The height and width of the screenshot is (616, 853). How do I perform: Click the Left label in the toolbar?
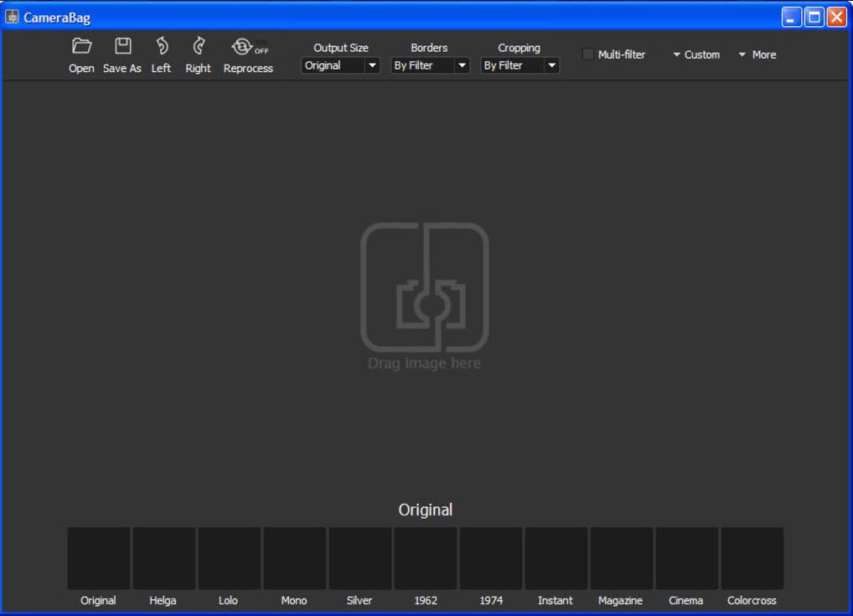click(161, 69)
